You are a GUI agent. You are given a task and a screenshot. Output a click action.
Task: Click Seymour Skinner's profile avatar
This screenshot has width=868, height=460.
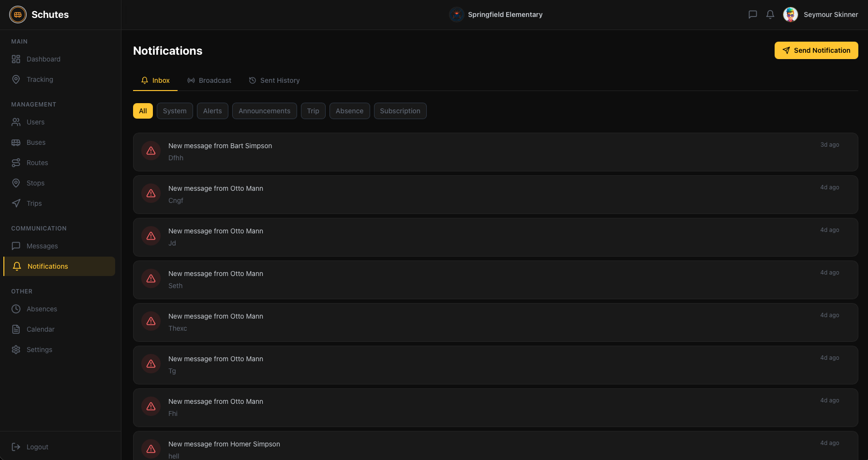coord(791,15)
